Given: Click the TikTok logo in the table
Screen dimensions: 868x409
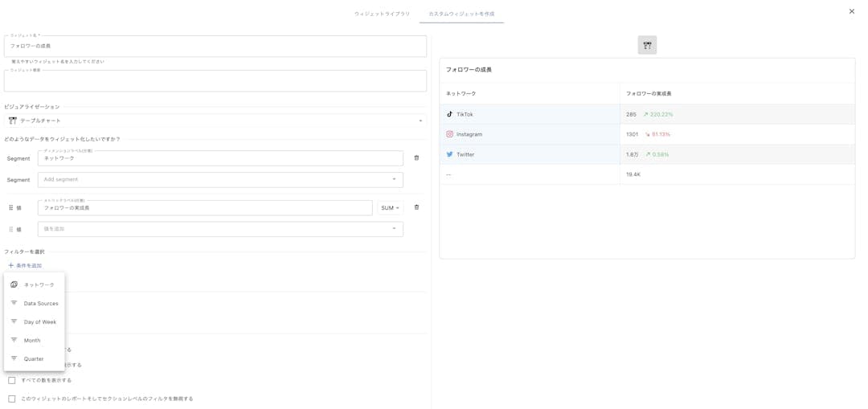Looking at the screenshot, I should click(x=449, y=114).
